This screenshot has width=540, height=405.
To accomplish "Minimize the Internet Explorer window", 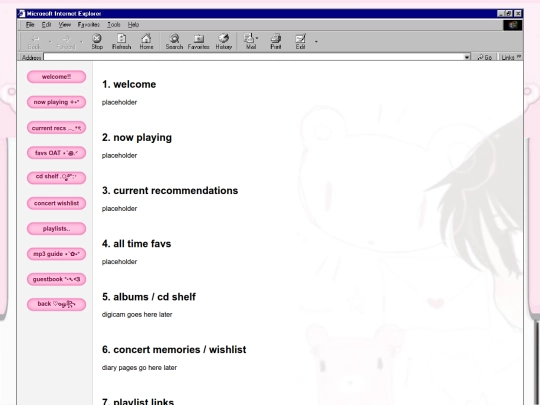I will [x=501, y=14].
